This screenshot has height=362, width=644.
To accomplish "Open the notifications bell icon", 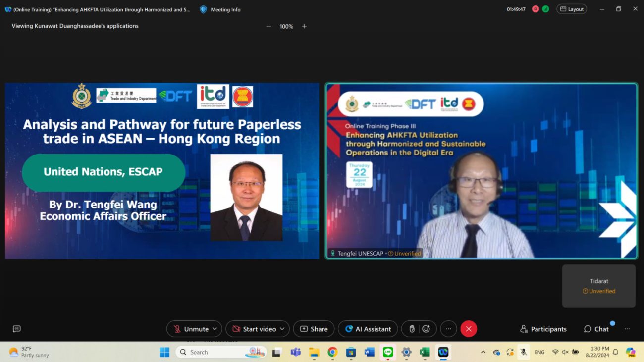I will [615, 352].
